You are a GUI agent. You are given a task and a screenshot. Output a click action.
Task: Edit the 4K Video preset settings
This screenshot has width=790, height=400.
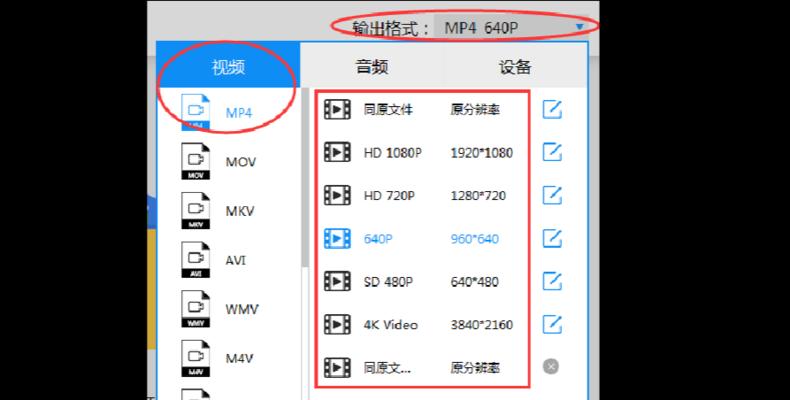[x=552, y=324]
